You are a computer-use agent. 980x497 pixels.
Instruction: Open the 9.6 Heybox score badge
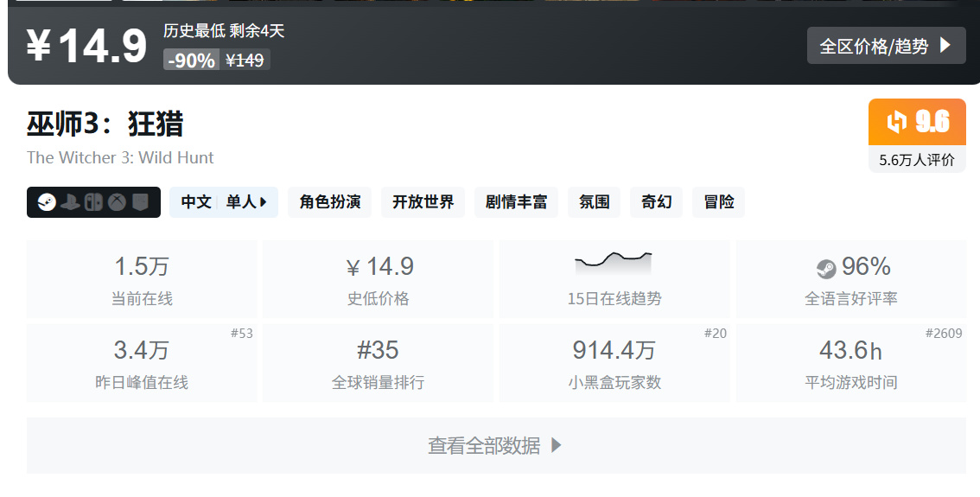[x=918, y=121]
